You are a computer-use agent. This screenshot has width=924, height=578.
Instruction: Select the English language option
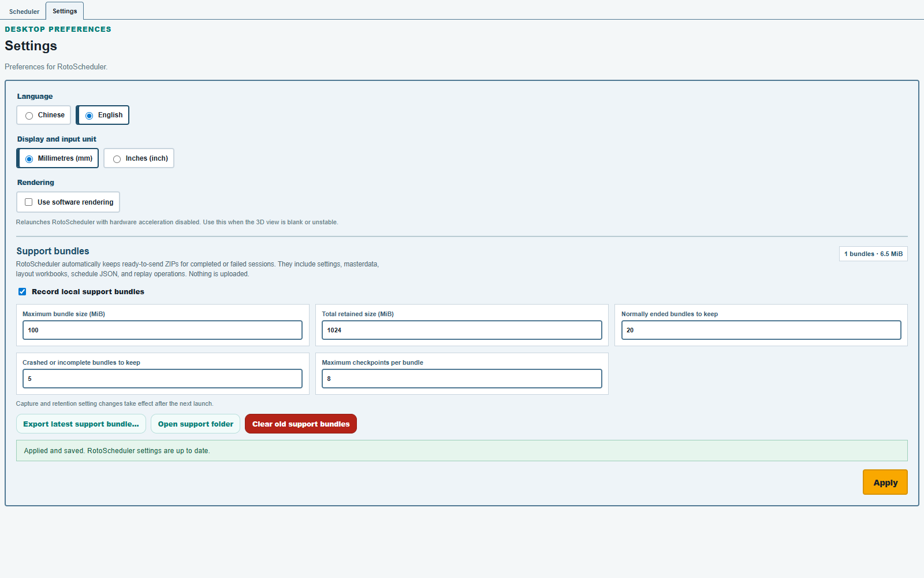103,115
